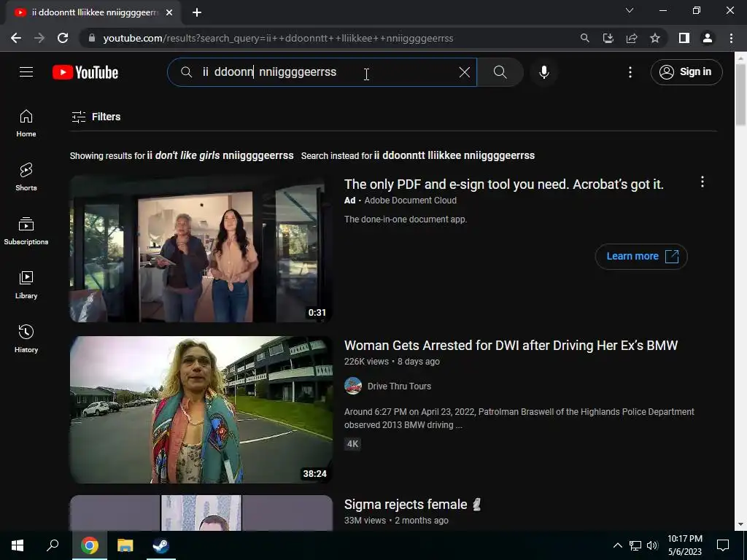This screenshot has height=560, width=747.
Task: Share this page using the share icon
Action: coord(632,38)
